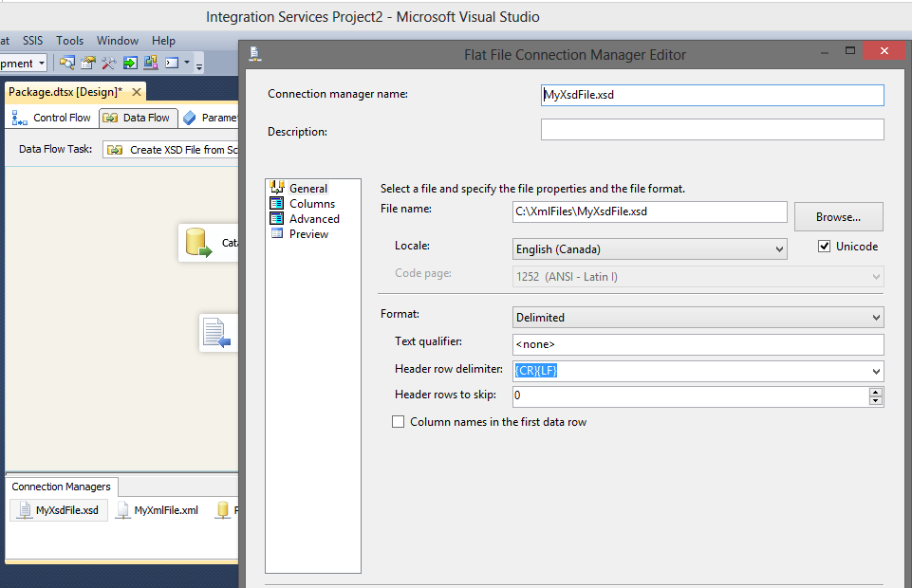Screen dimensions: 912x588
Task: Maximize the Flat File Connection Manager Editor
Action: pyautogui.click(x=849, y=51)
